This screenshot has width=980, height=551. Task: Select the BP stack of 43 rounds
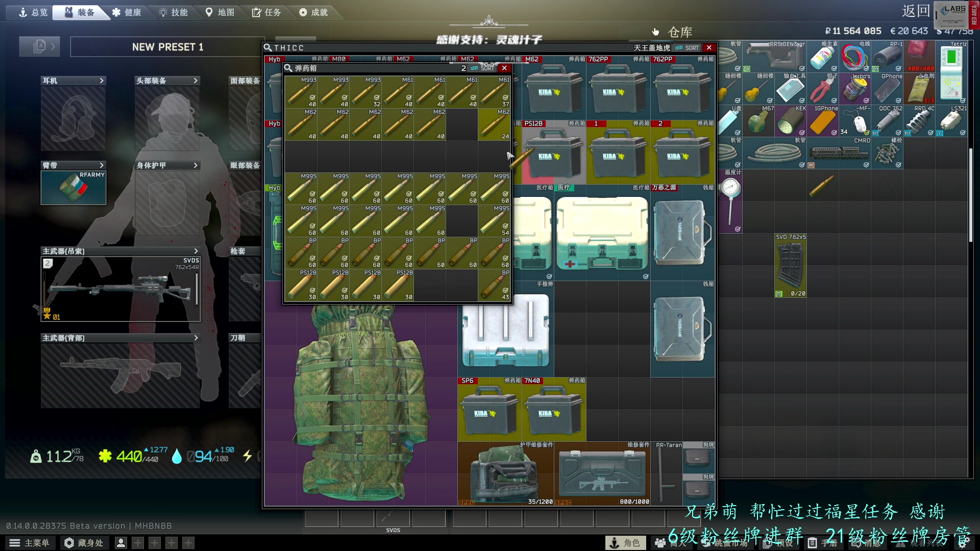click(494, 285)
